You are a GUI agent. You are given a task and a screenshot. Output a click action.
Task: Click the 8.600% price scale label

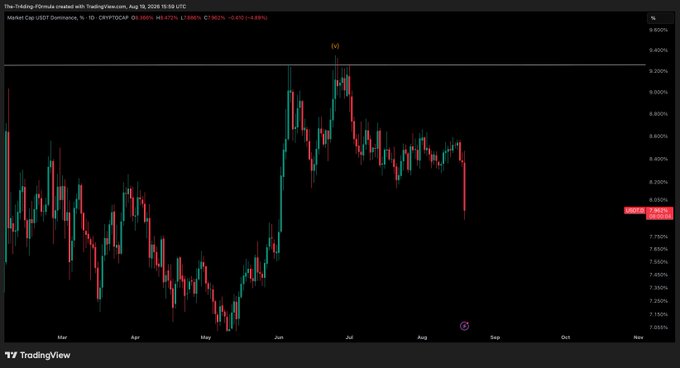coord(658,136)
